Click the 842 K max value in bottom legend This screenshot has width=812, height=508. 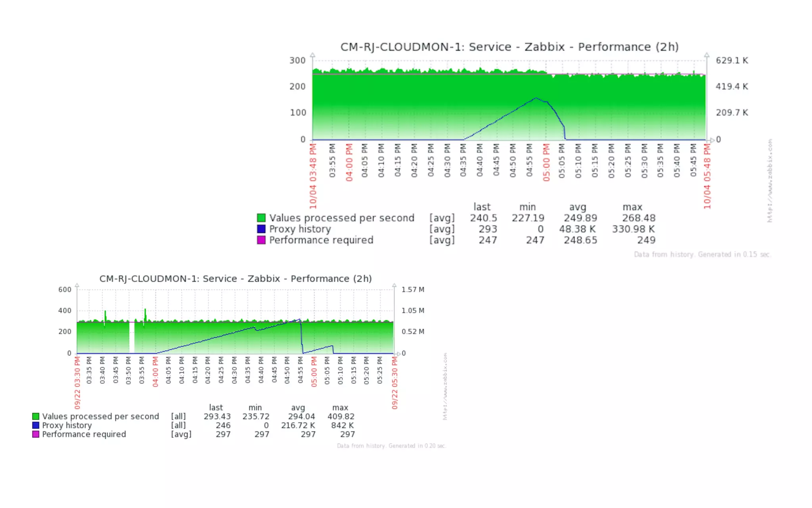[342, 425]
